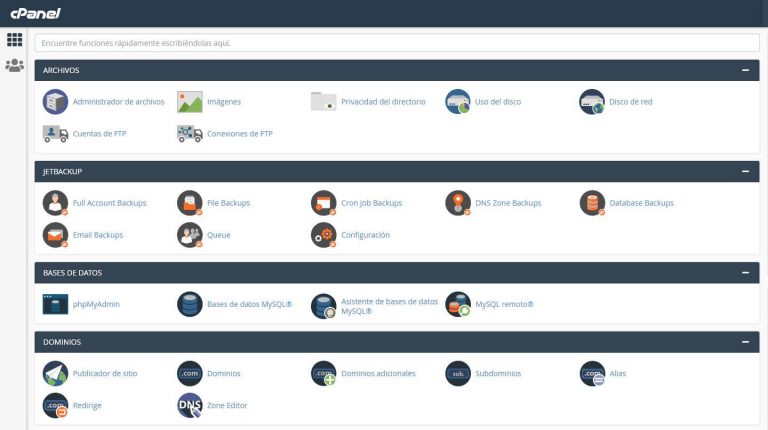Click the cPanel logo
The width and height of the screenshot is (768, 430).
tap(35, 14)
